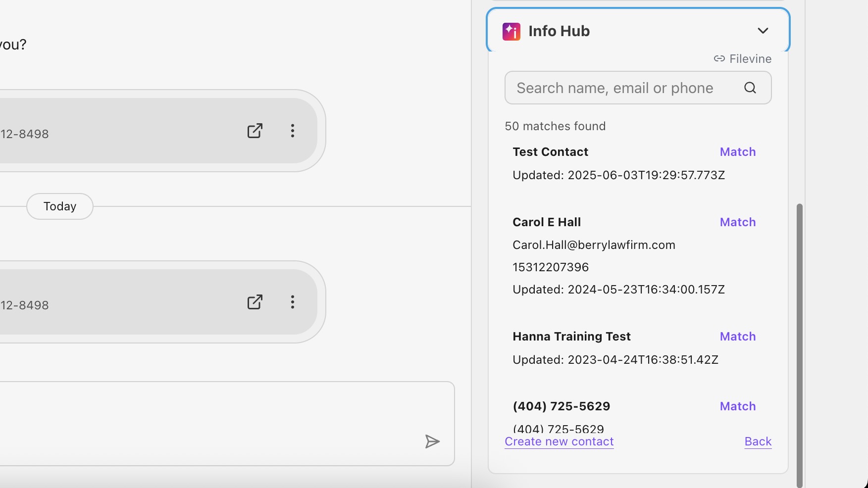Viewport: 868px width, 488px height.
Task: Open upper message card in new window
Action: (x=255, y=131)
